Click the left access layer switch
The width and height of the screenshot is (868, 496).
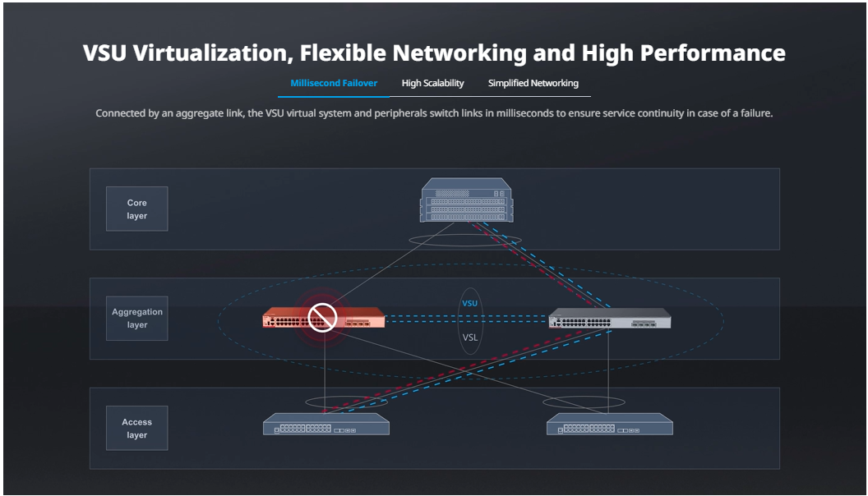tap(325, 425)
